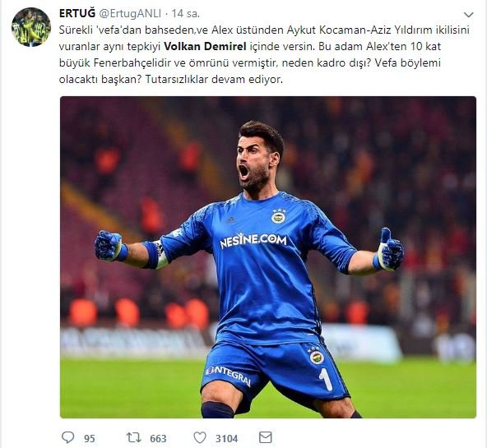Screen dimensions: 487x448
Task: View the 3104 likes count
Action: click(x=227, y=438)
